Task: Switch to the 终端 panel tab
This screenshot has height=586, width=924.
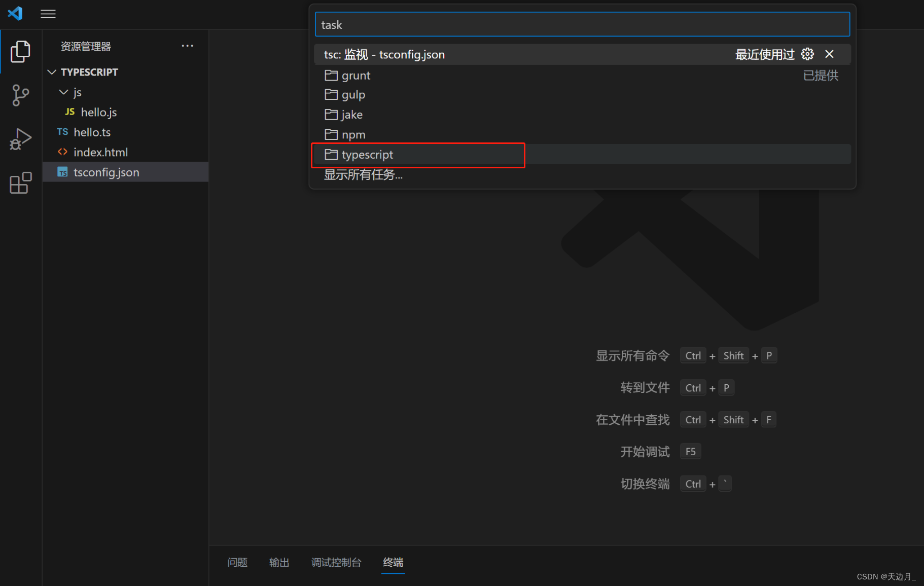Action: pyautogui.click(x=393, y=562)
